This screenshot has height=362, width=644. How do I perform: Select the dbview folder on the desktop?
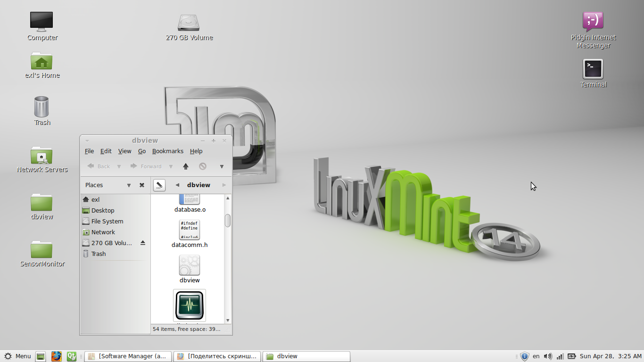tap(41, 202)
